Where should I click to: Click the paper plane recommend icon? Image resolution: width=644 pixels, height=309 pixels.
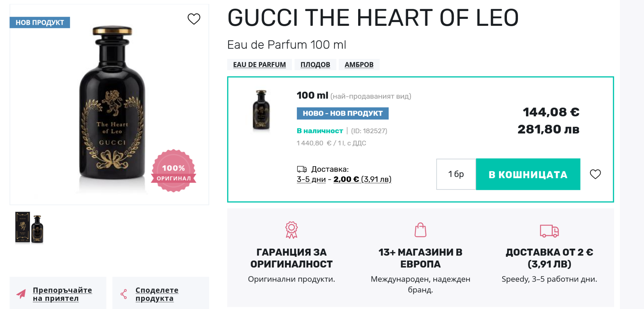(21, 294)
